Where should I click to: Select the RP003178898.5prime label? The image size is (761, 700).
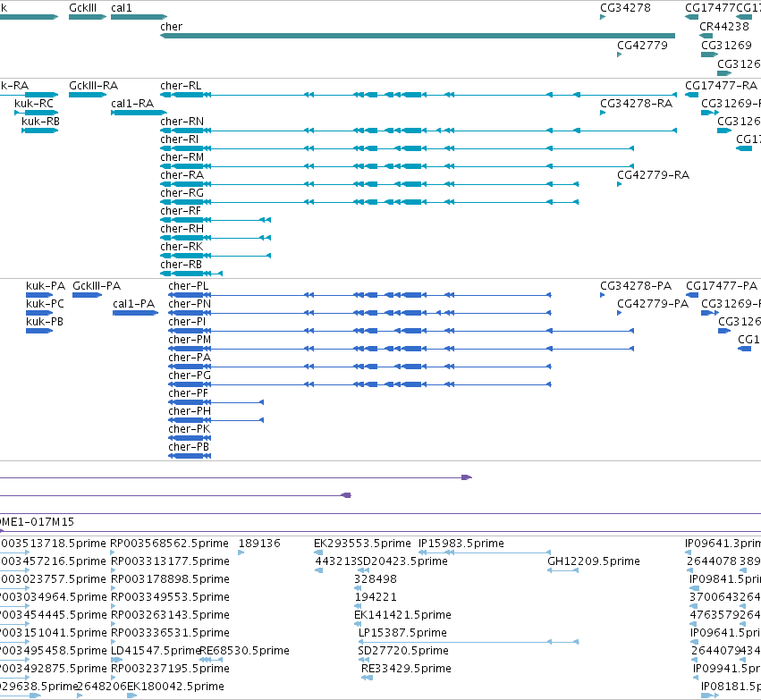(x=170, y=579)
